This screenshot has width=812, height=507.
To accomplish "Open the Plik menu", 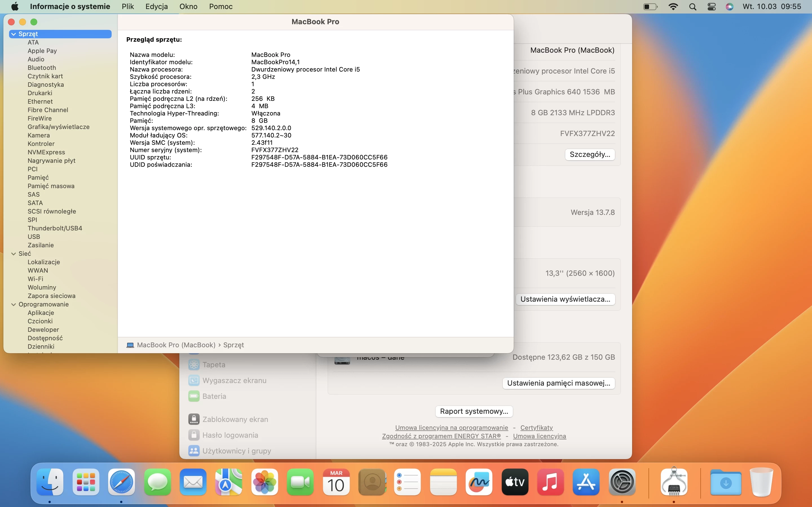I will (127, 6).
